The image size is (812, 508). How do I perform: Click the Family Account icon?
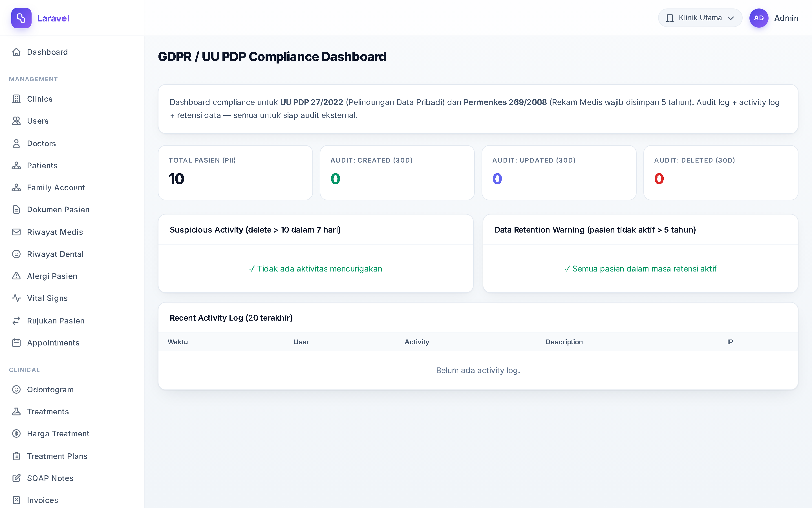[16, 187]
